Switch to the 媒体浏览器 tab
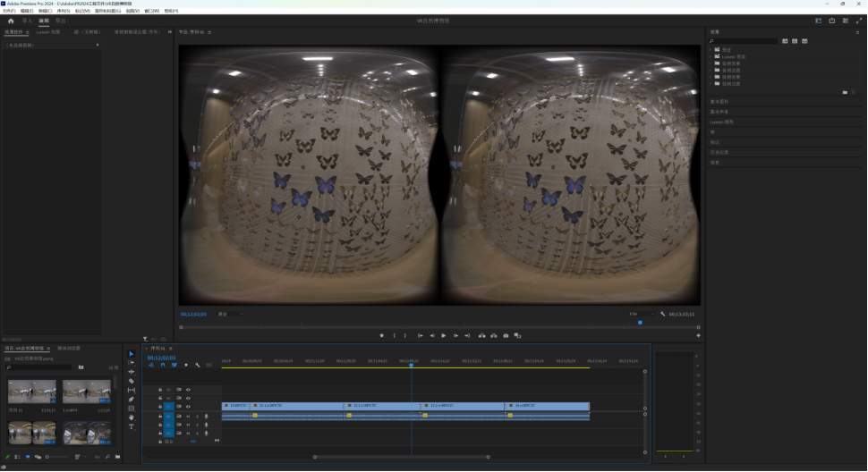The width and height of the screenshot is (868, 472). (x=69, y=348)
